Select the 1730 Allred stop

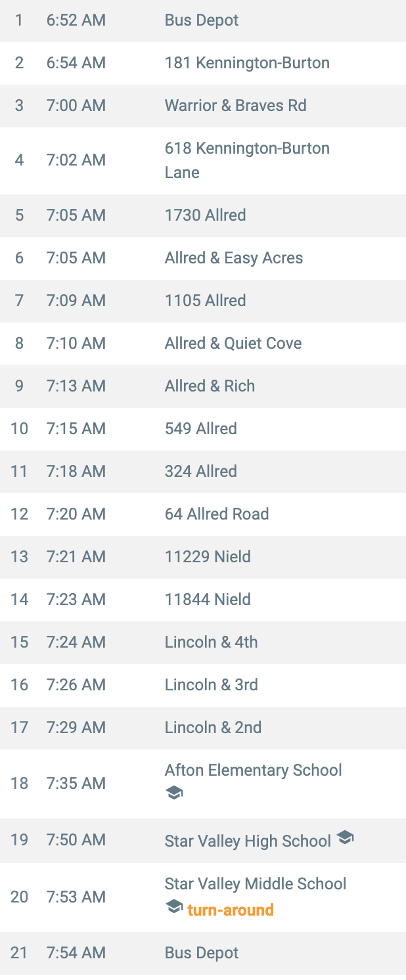pos(203,215)
